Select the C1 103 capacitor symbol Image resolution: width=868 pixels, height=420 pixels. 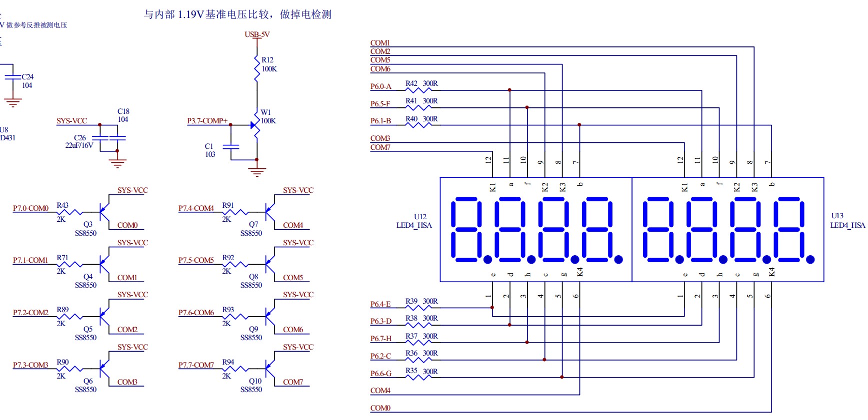coord(231,147)
